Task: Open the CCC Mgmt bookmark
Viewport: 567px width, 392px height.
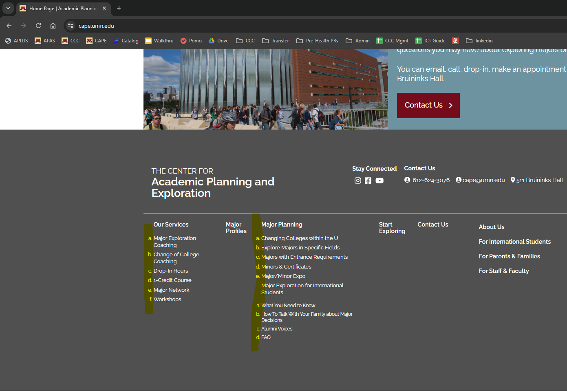Action: [x=393, y=41]
